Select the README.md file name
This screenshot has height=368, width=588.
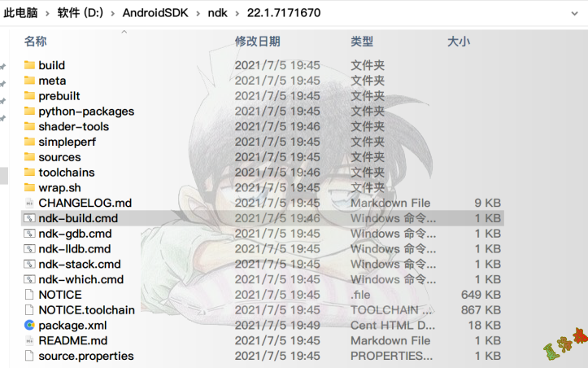tap(73, 340)
